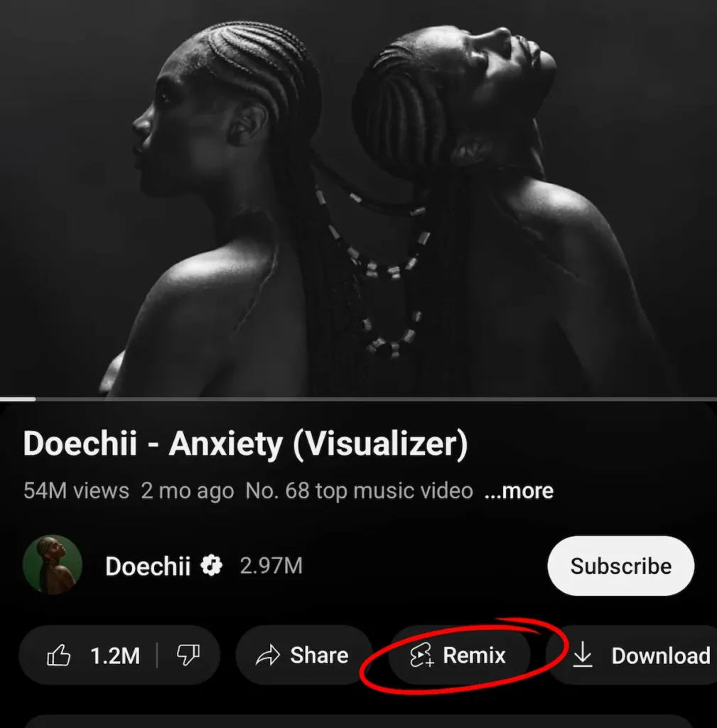
Task: Tap the channel name "Doechii"
Action: (148, 566)
